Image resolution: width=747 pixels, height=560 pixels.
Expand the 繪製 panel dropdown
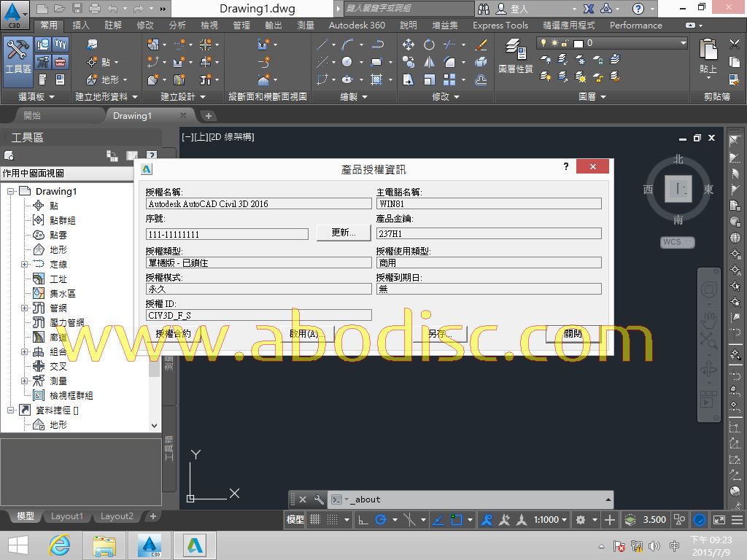click(x=354, y=97)
